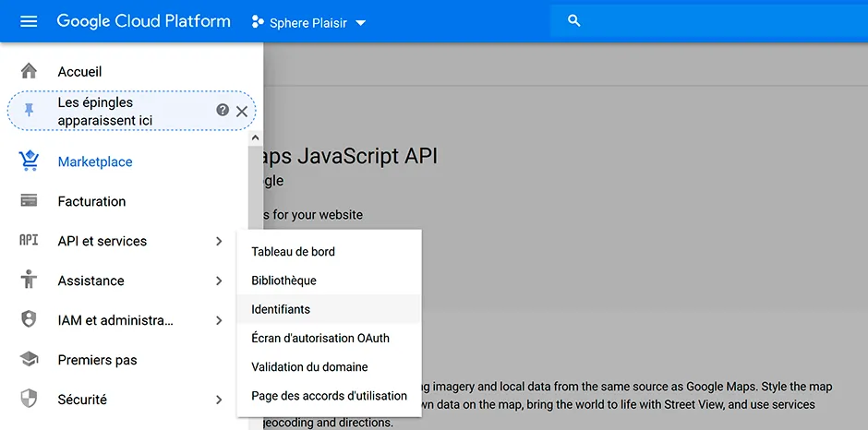The height and width of the screenshot is (430, 868).
Task: Open API et services label
Action: [x=102, y=241]
